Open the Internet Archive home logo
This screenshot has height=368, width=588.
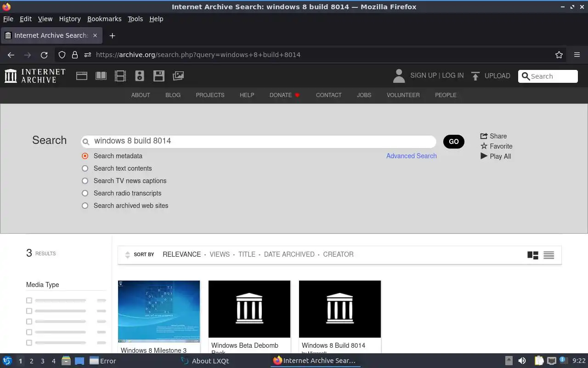pyautogui.click(x=35, y=76)
